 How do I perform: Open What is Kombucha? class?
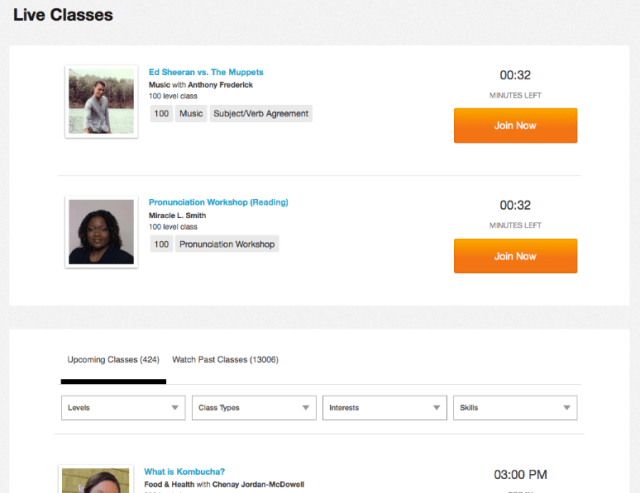tap(184, 471)
